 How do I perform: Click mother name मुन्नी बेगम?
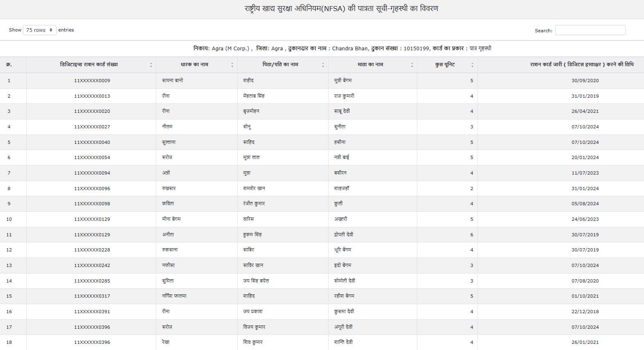343,81
